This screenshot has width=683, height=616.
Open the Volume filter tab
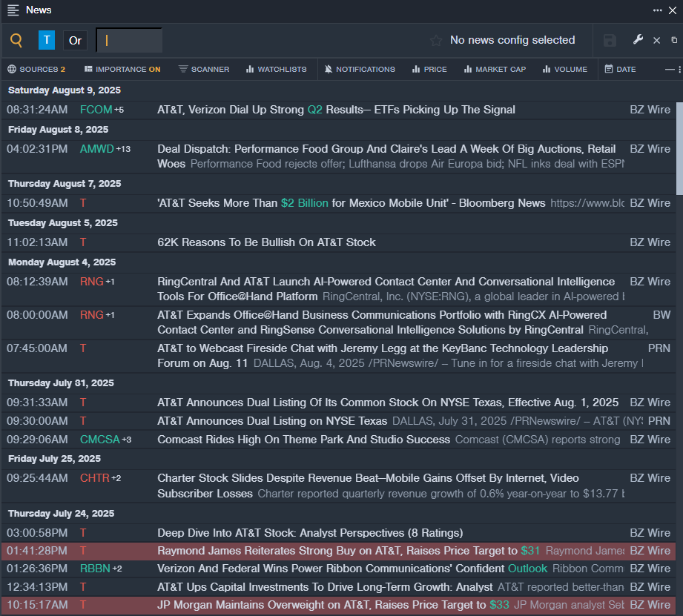[x=565, y=69]
